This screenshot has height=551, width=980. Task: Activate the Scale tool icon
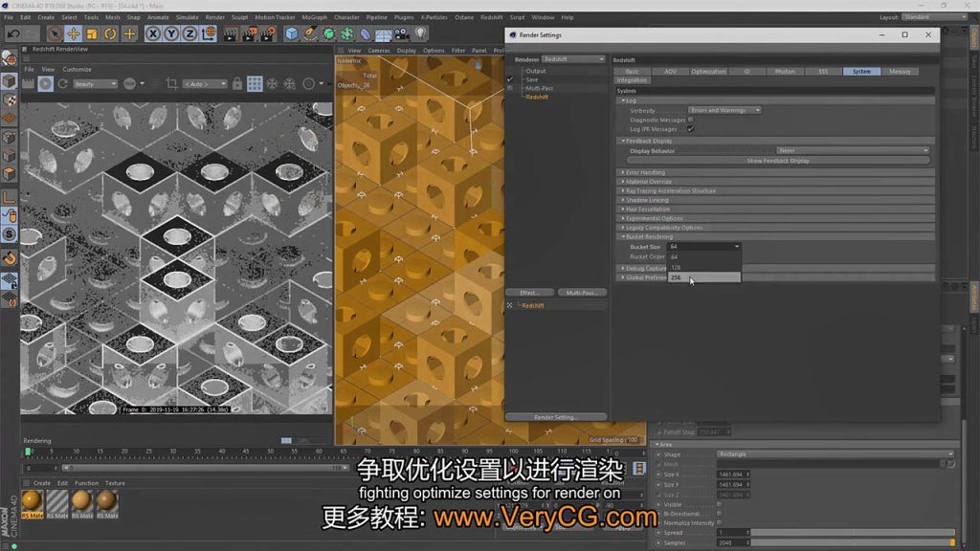click(x=92, y=33)
